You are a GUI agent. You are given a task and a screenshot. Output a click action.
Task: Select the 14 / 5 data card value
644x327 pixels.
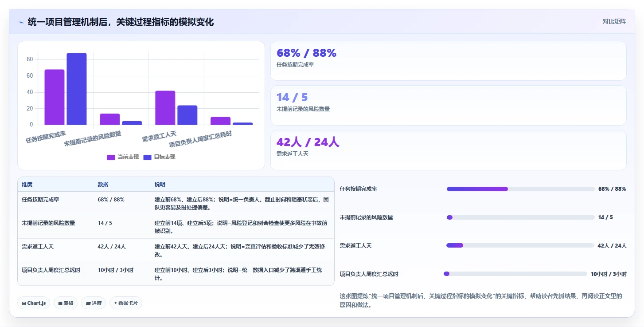(292, 98)
